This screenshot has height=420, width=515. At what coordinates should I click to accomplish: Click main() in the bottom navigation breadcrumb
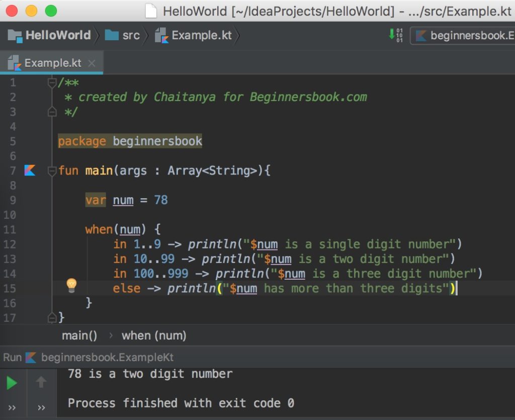78,335
